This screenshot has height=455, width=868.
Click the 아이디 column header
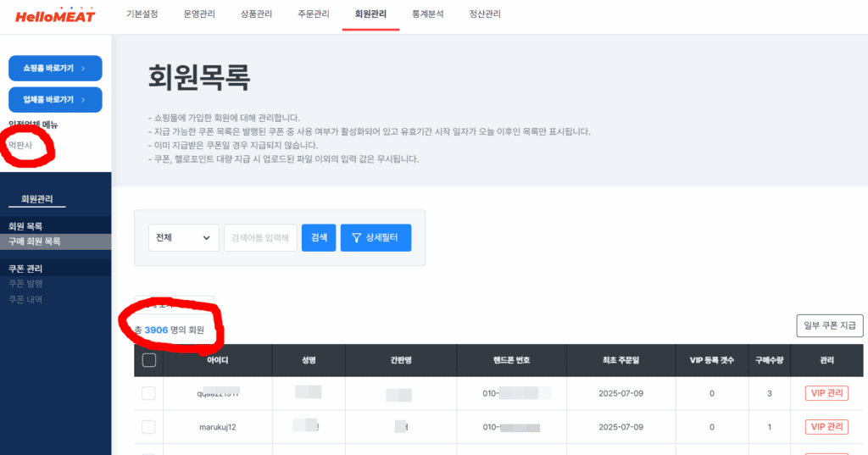pos(218,360)
